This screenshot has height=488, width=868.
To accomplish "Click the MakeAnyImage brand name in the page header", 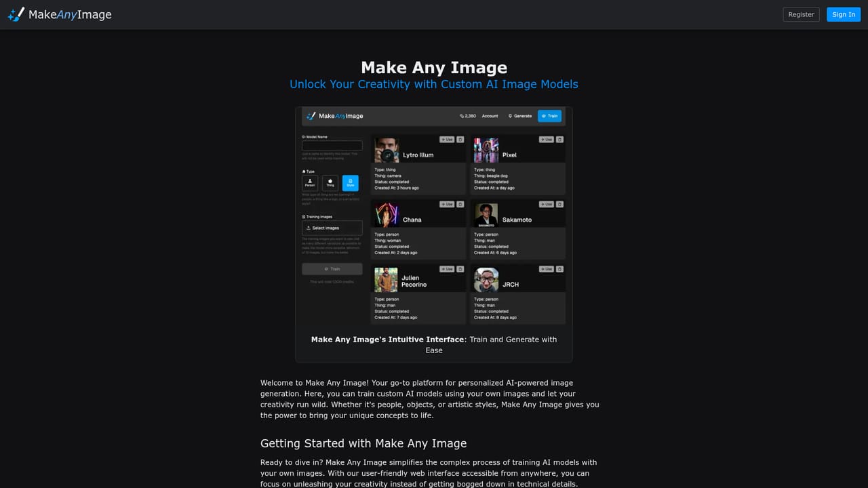I will point(70,14).
